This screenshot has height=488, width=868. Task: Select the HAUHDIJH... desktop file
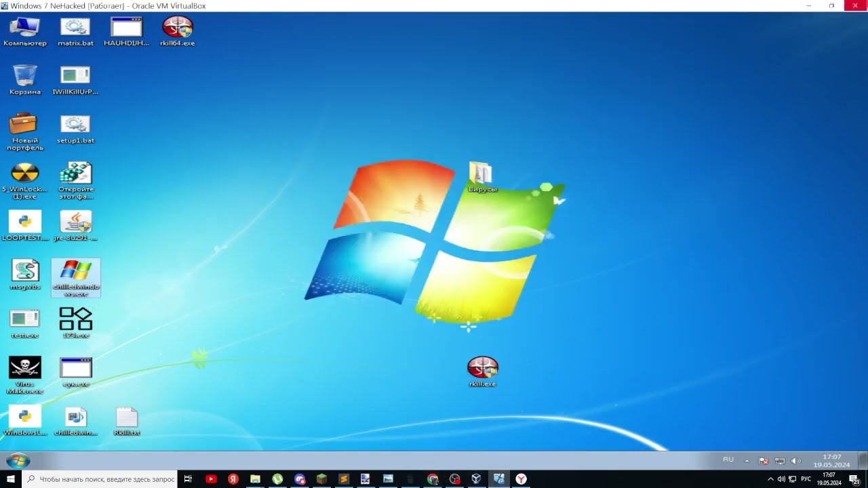coord(126,32)
